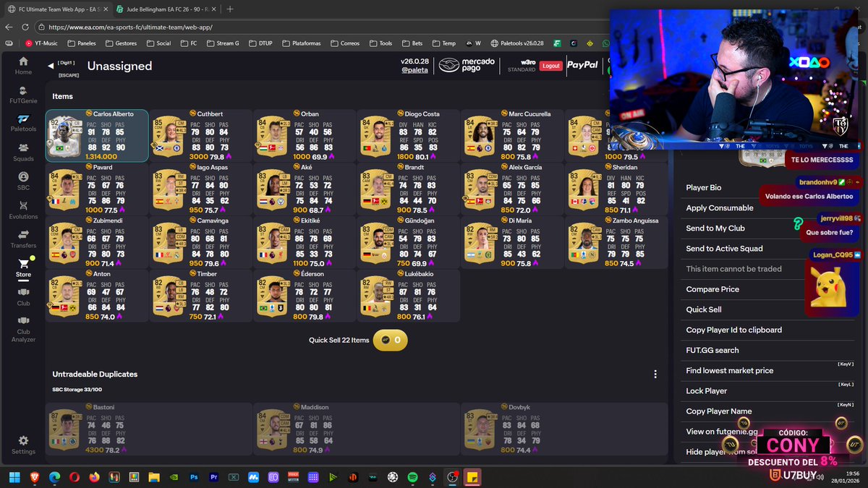This screenshot has height=488, width=868.
Task: Open the Plataformas bookmark folder
Action: [x=301, y=43]
